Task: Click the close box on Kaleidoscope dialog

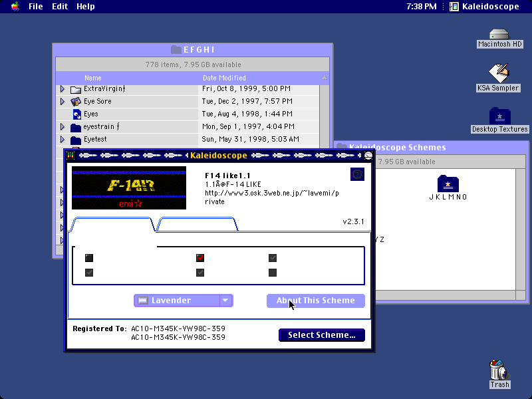Action: 70,156
